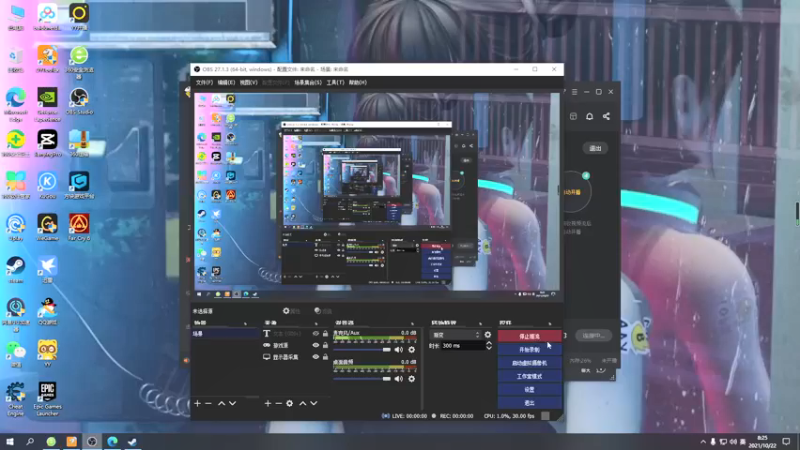
Task: Pop out scenes dock panel header icon
Action: point(245,323)
